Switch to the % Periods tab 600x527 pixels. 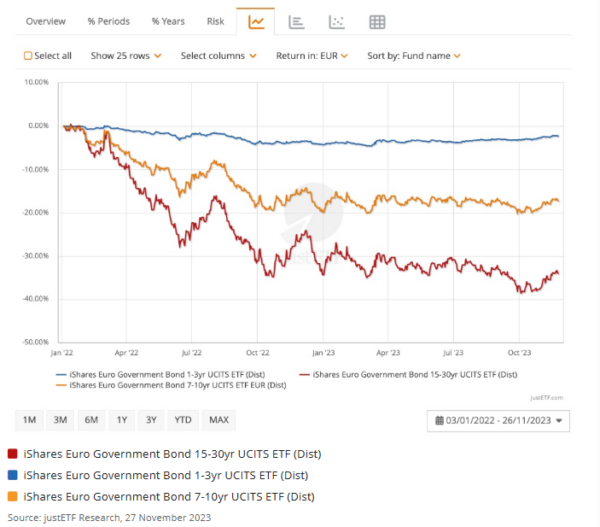click(109, 21)
